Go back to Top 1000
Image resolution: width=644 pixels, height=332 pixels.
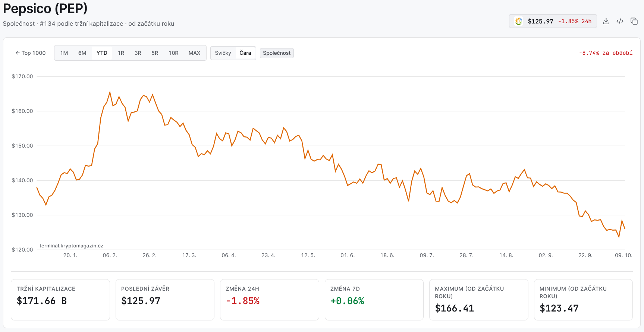pos(31,53)
